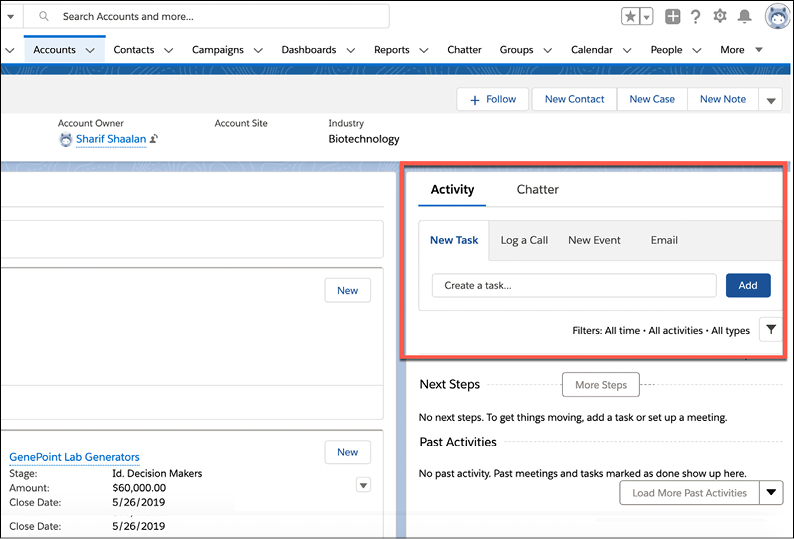Screen dimensions: 794x539
Task: Open the Dashboards tab
Action: pos(309,50)
